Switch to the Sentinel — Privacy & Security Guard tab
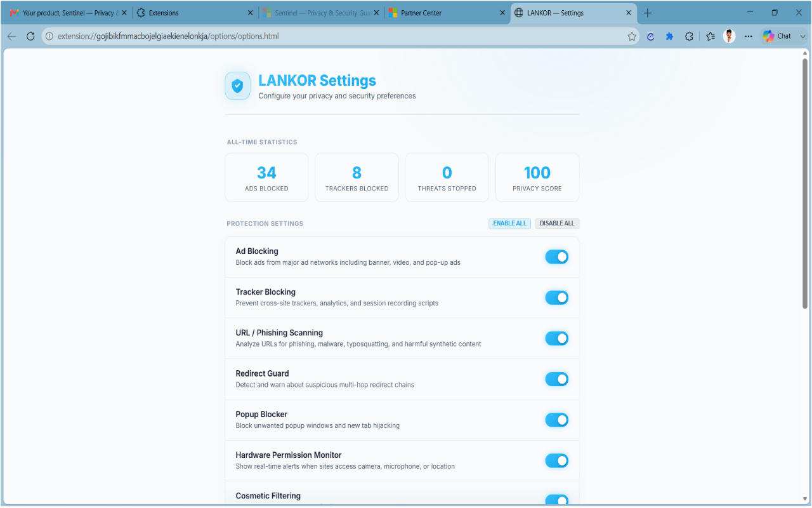Screen dimensions: 812x508 tap(321, 13)
